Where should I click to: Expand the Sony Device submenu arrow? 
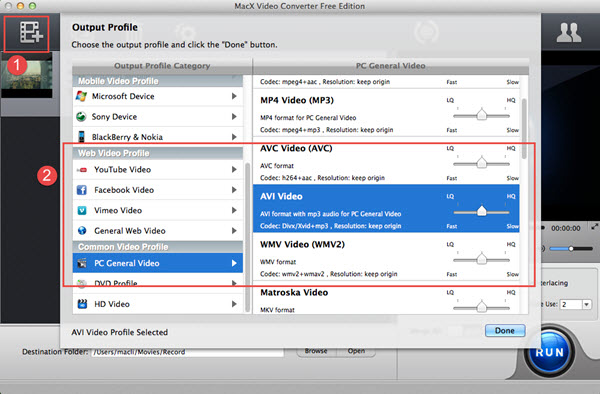[x=234, y=117]
